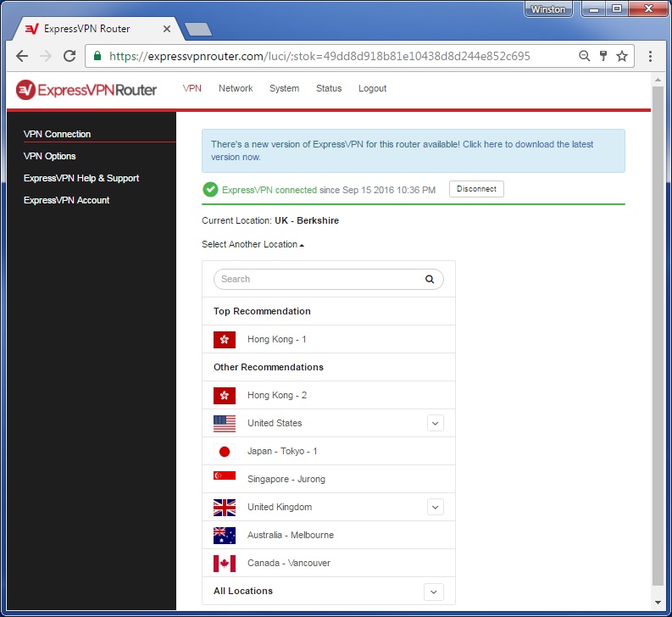This screenshot has height=617, width=672.
Task: Expand the United Kingdom server list
Action: pos(436,507)
